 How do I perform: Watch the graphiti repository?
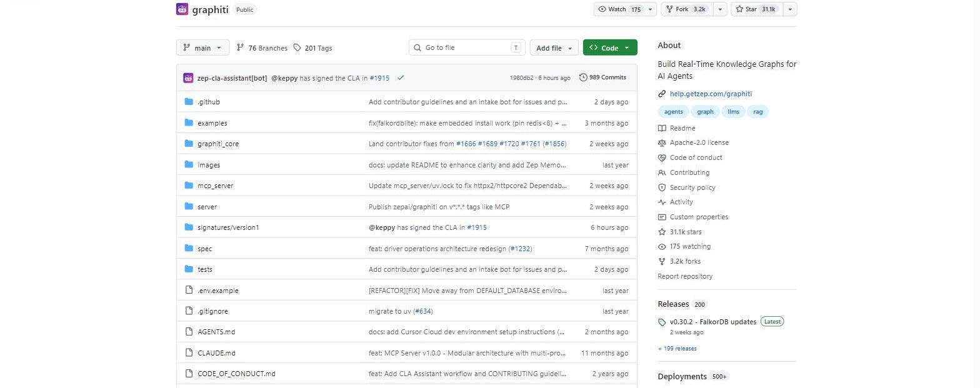coord(619,9)
